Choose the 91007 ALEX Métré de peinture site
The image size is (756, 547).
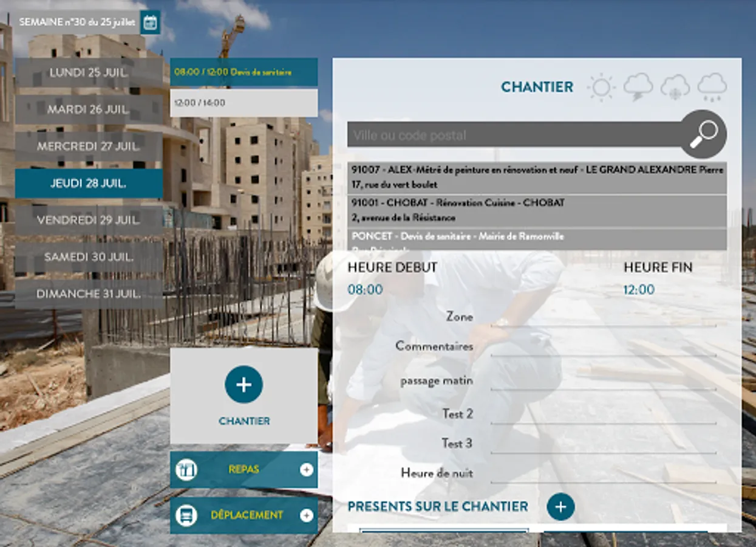coord(537,177)
